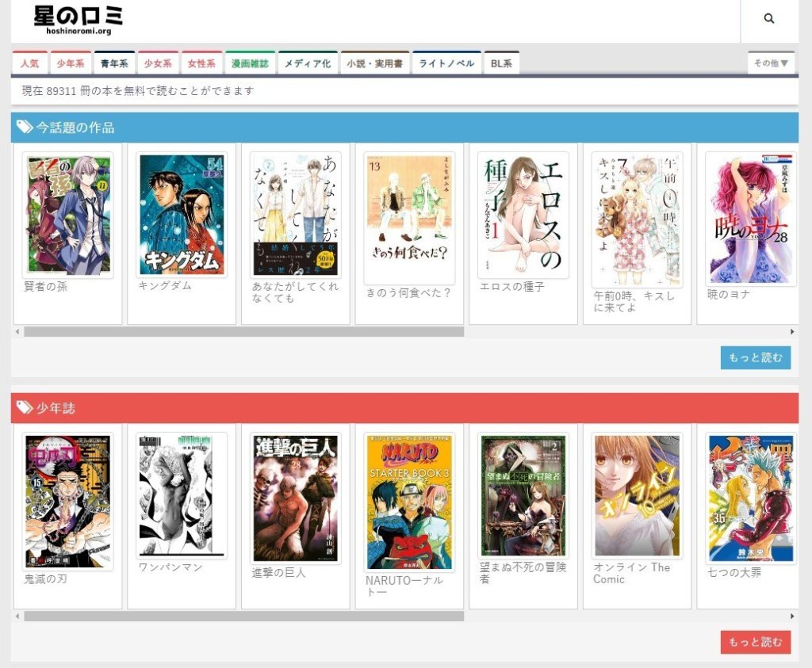812x668 pixels.
Task: Click キングダム title link
Action: coord(165,285)
